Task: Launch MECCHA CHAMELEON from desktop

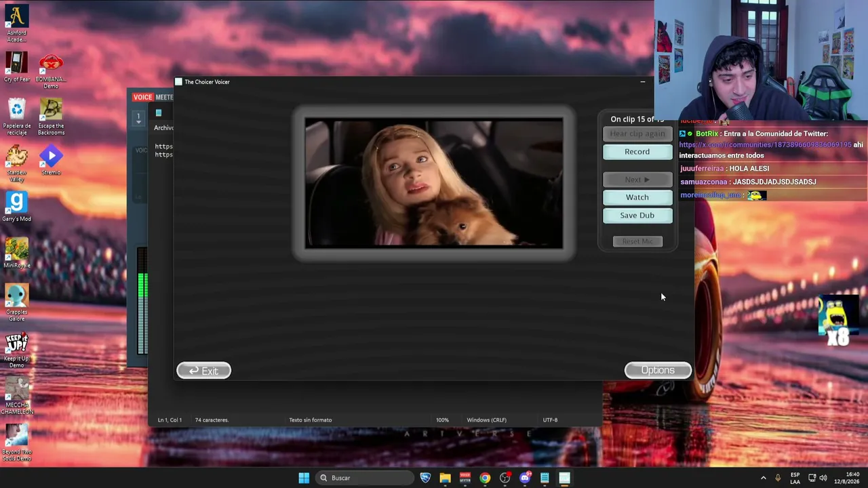Action: [x=16, y=396]
